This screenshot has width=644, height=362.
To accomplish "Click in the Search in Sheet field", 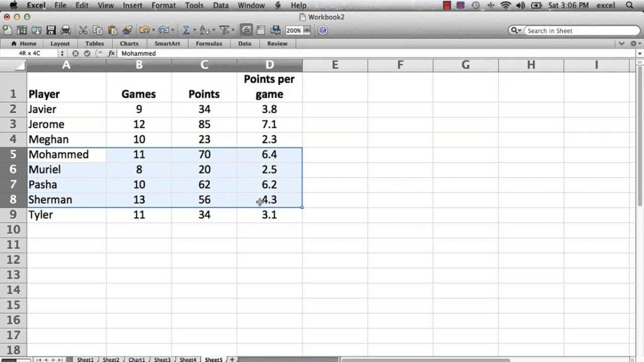I will [x=581, y=31].
